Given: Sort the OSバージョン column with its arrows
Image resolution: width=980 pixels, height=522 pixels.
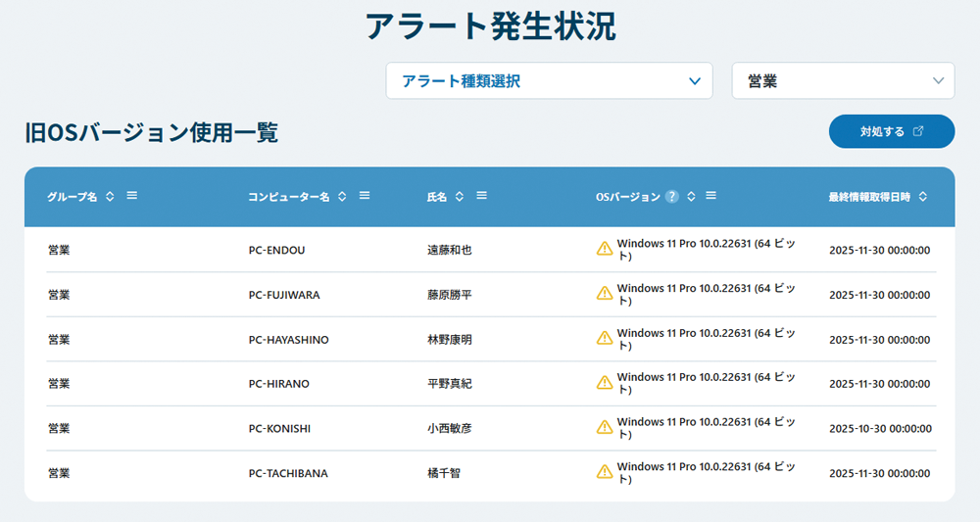Looking at the screenshot, I should tap(691, 197).
